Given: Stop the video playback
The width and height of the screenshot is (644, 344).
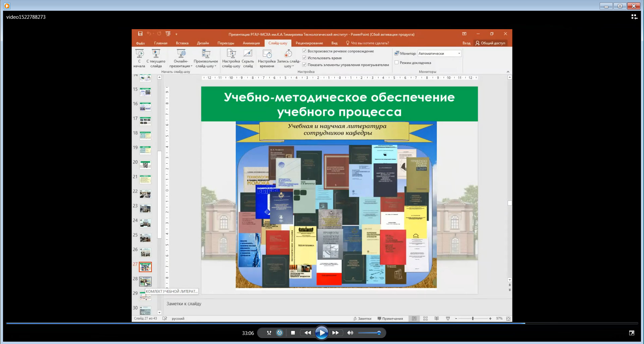Looking at the screenshot, I should (293, 333).
